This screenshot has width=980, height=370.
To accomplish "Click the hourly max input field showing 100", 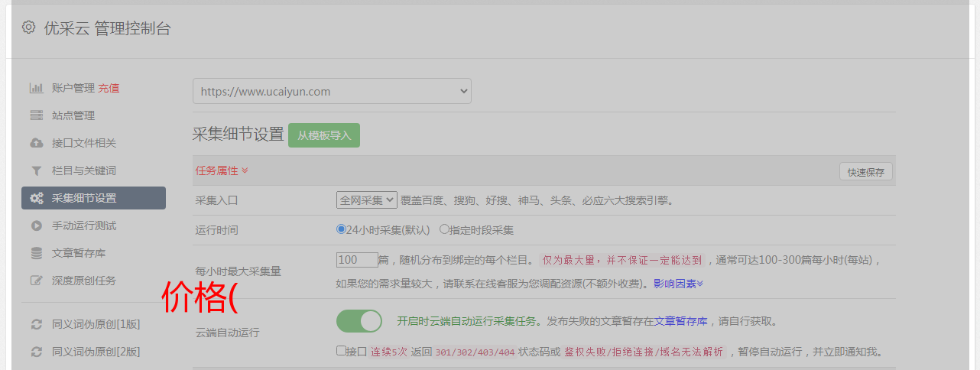I will click(x=357, y=260).
